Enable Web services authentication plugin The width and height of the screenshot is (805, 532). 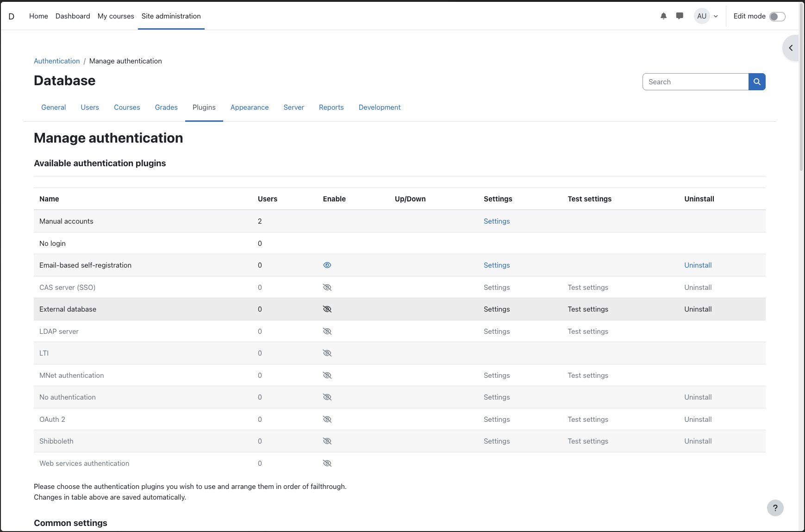coord(327,463)
